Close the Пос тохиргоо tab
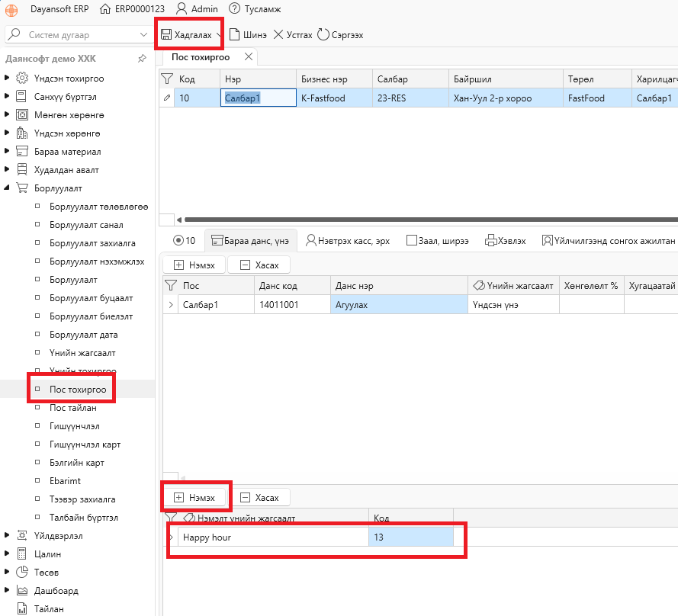This screenshot has height=616, width=678. [x=248, y=56]
